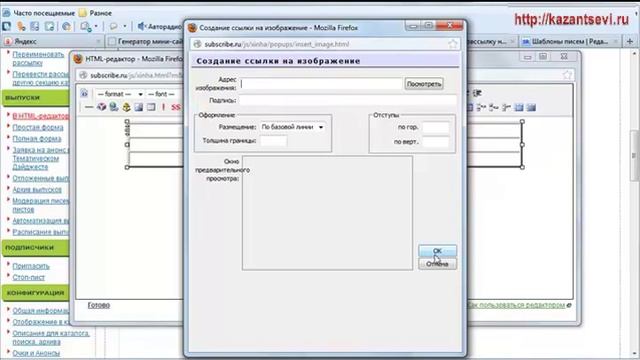Click the Авторадио speaker icon
This screenshot has height=360, width=640.
click(x=142, y=27)
